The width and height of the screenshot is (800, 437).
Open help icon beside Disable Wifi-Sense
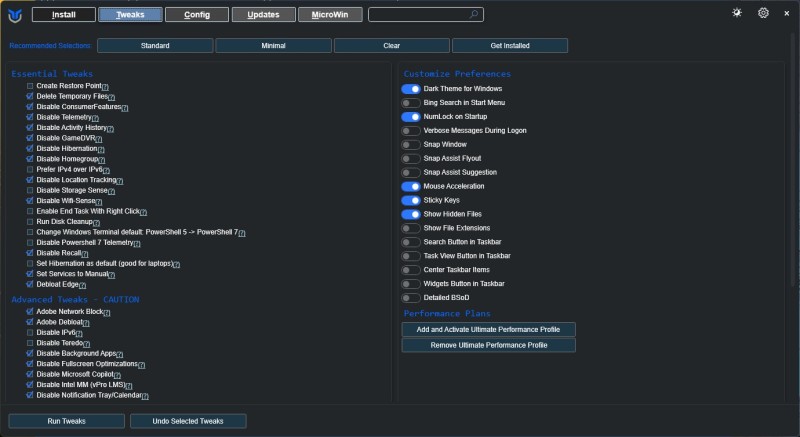(x=98, y=202)
